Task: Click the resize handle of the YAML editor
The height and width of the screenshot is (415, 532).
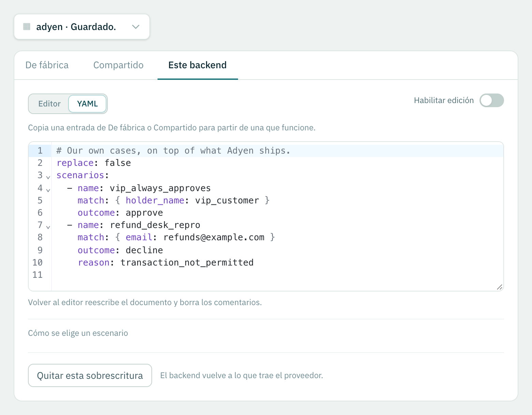Action: pos(499,287)
